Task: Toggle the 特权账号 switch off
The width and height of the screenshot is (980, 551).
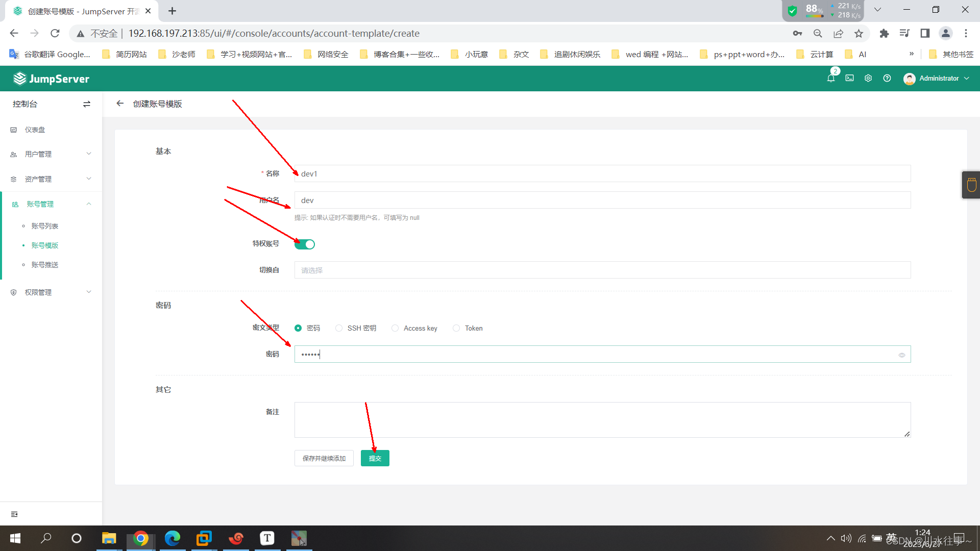Action: (305, 244)
